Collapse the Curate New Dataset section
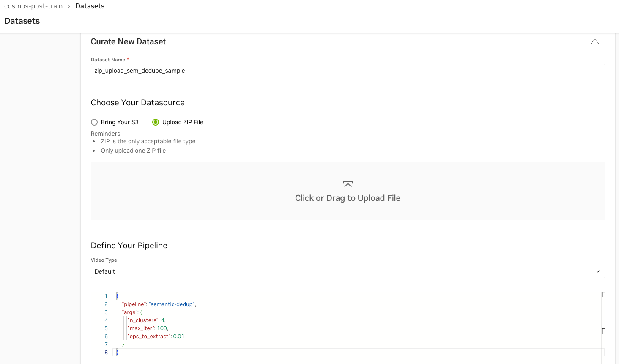This screenshot has width=619, height=364. pyautogui.click(x=594, y=41)
